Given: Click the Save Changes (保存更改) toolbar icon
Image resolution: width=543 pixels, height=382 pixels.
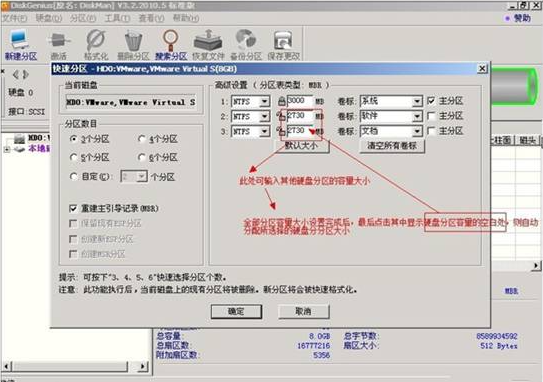Looking at the screenshot, I should (x=284, y=45).
